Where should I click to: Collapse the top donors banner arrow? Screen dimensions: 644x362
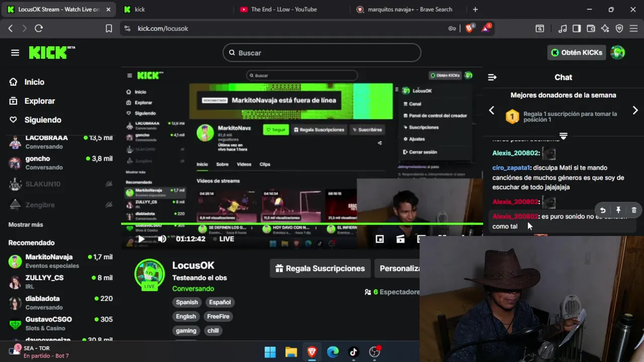click(x=563, y=136)
